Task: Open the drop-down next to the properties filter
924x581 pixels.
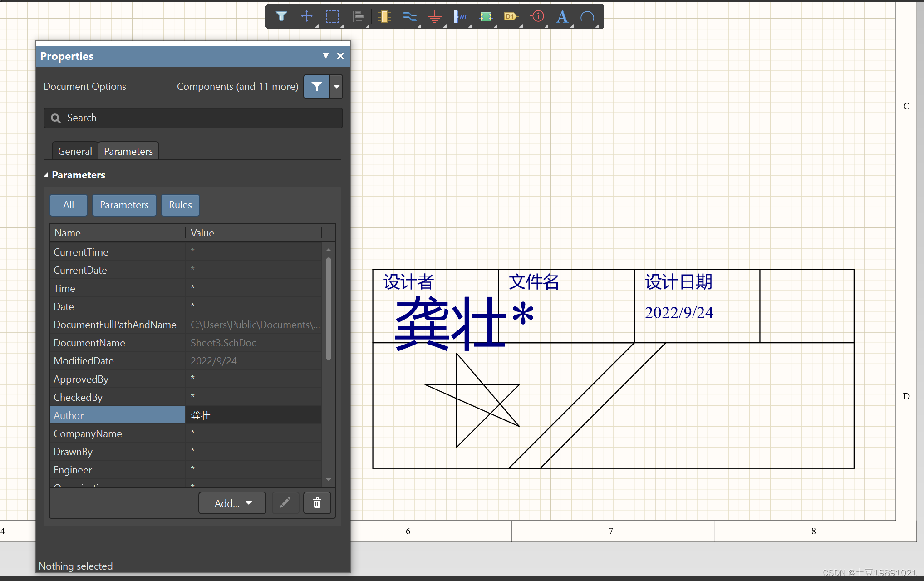Action: click(336, 87)
